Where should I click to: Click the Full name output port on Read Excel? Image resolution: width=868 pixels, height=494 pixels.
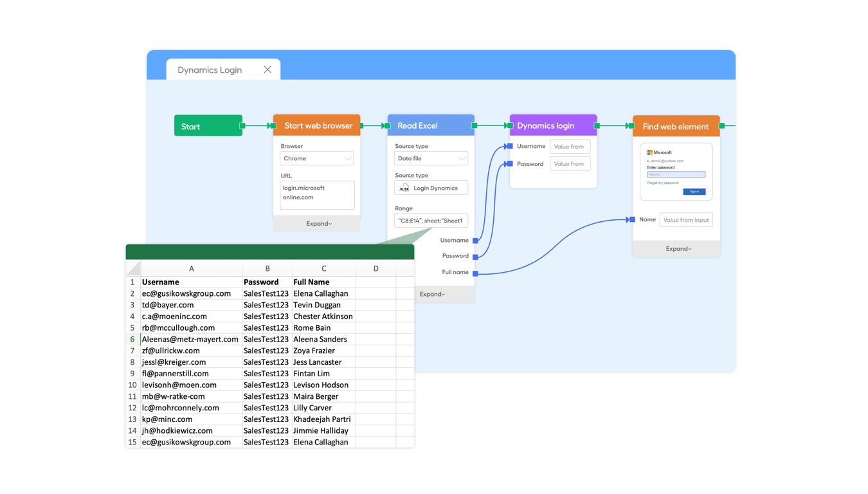[475, 271]
